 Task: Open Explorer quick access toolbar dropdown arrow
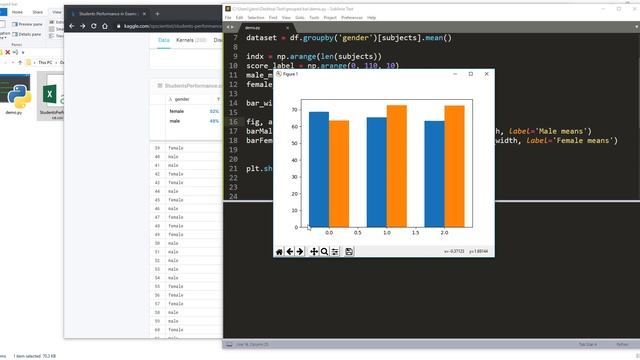[23, 52]
